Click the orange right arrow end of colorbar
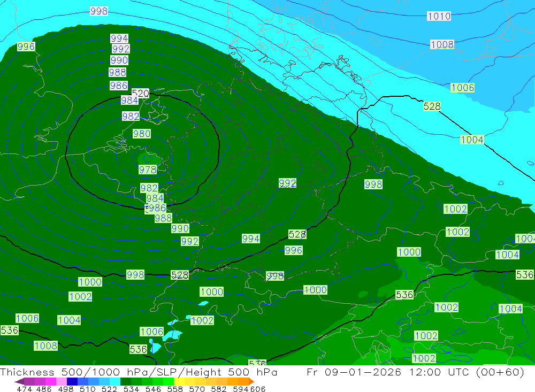 [x=251, y=381]
